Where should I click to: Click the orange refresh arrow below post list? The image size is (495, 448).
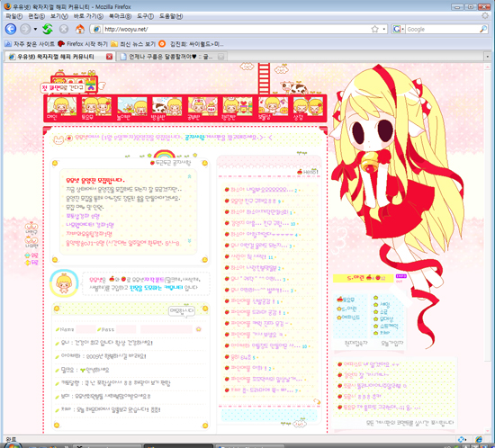[317, 401]
